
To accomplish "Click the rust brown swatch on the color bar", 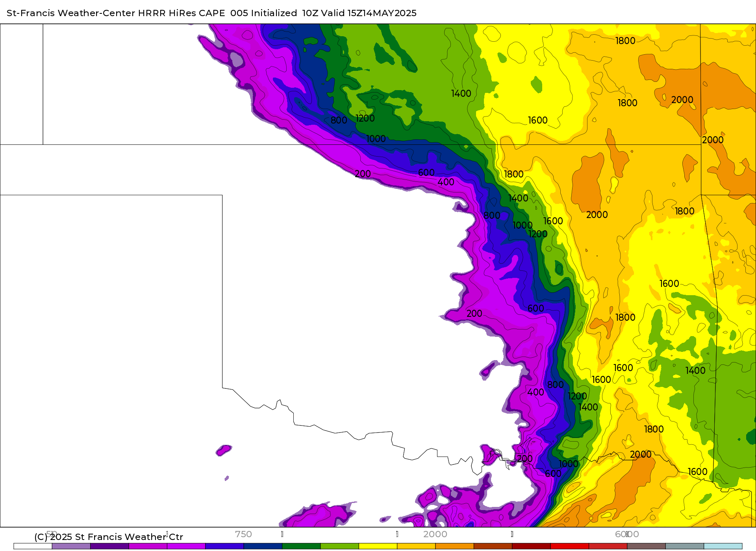I will coord(493,546).
